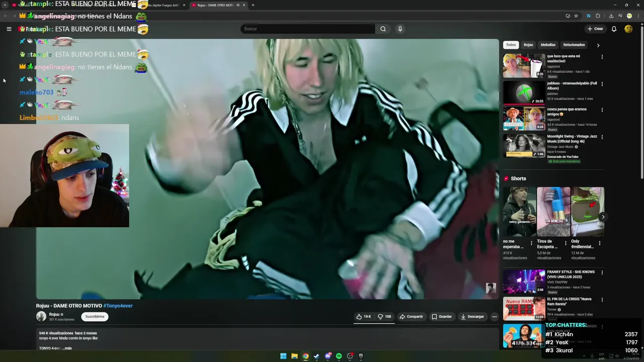Click channel watermark on video corner

pos(491,288)
